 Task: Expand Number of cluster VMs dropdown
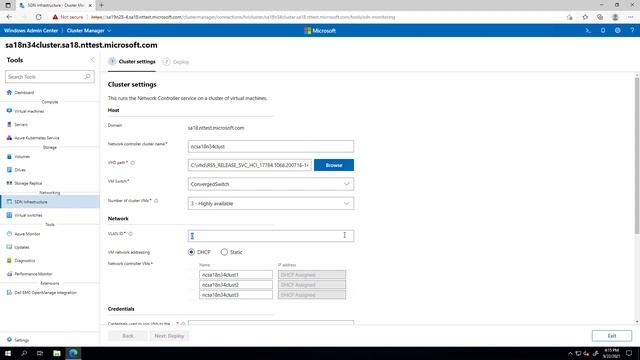click(271, 203)
